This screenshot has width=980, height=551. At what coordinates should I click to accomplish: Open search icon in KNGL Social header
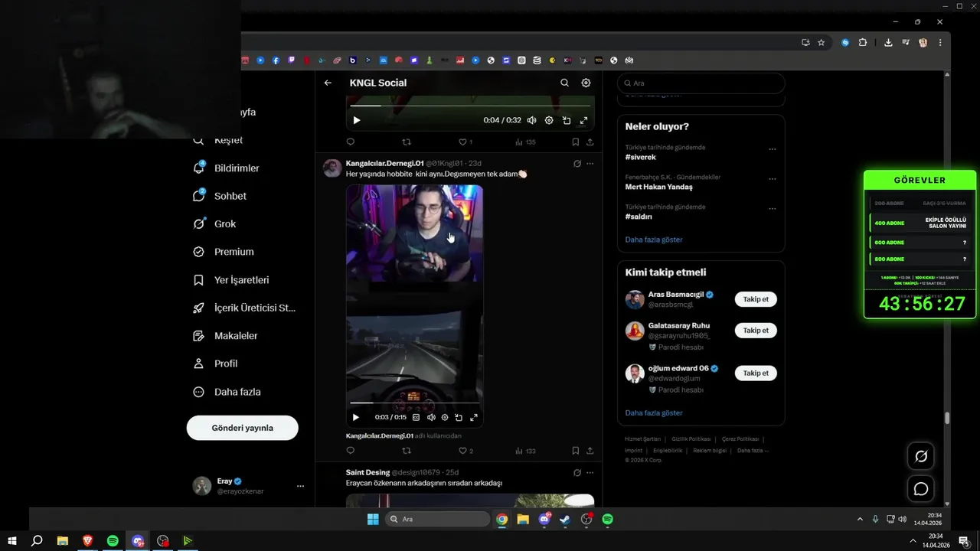564,83
